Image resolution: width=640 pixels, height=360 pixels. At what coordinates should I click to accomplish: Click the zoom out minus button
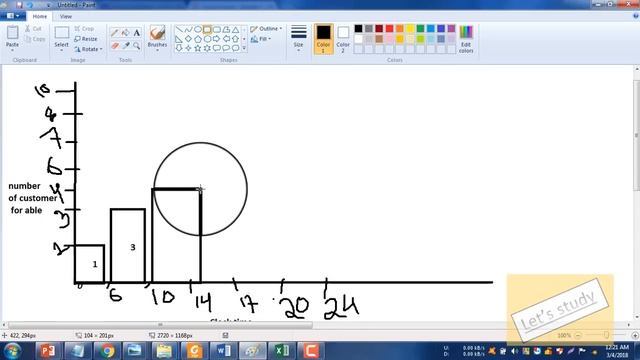click(x=578, y=335)
